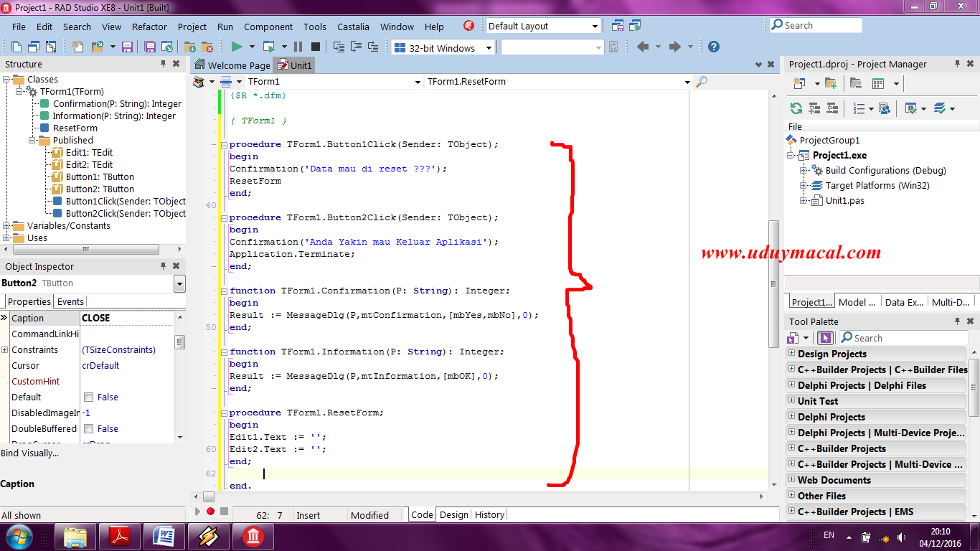The image size is (980, 551).
Task: Click the Add New Project folder icon
Action: point(831,84)
